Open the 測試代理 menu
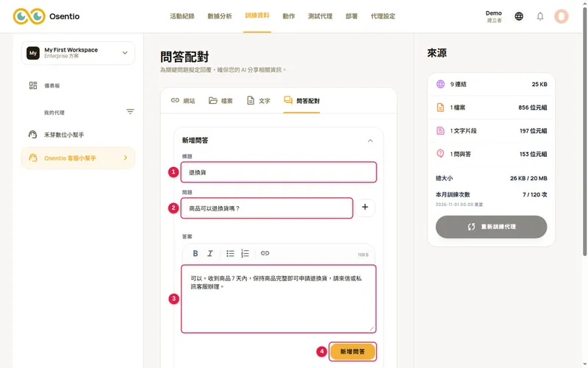 320,16
